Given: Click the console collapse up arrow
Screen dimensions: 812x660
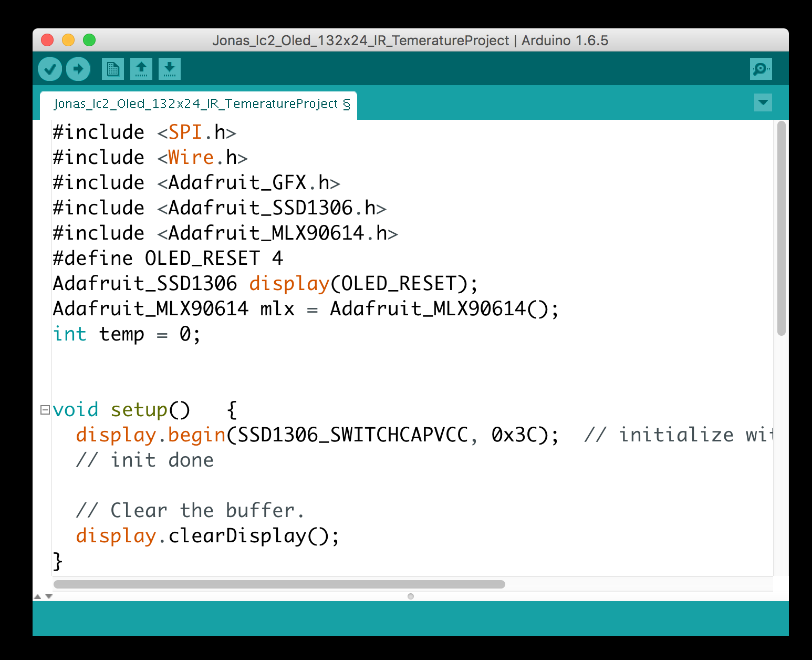Looking at the screenshot, I should pos(37,596).
